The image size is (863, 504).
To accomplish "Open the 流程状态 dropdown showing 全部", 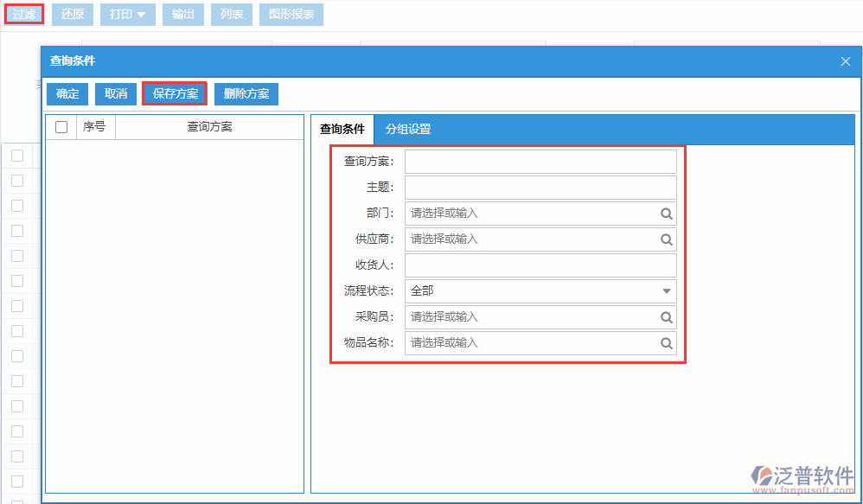I will pos(666,290).
